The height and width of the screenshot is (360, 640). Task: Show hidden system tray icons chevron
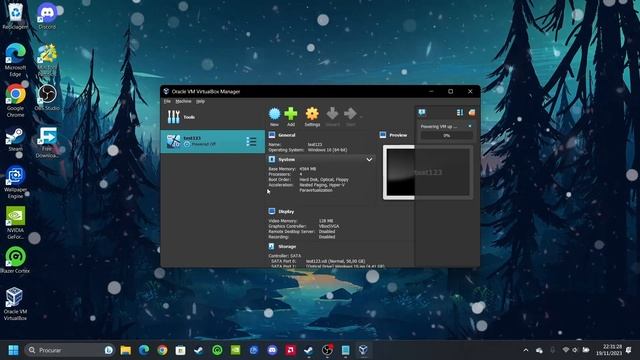coord(526,350)
